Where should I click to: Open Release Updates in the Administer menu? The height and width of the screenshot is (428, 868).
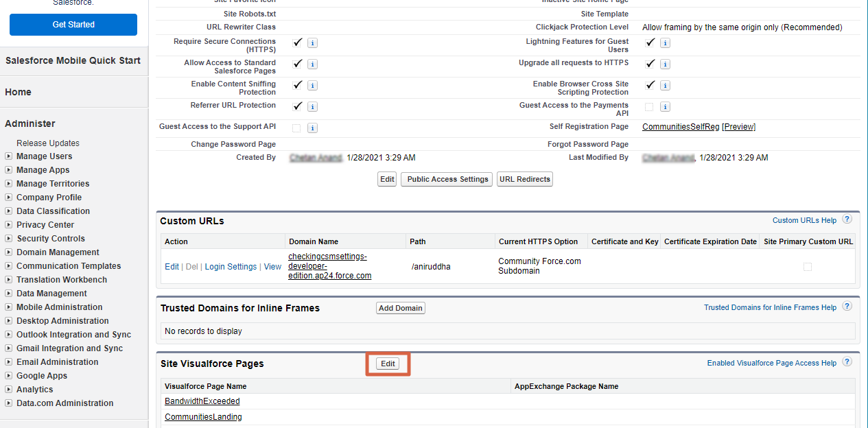[48, 143]
